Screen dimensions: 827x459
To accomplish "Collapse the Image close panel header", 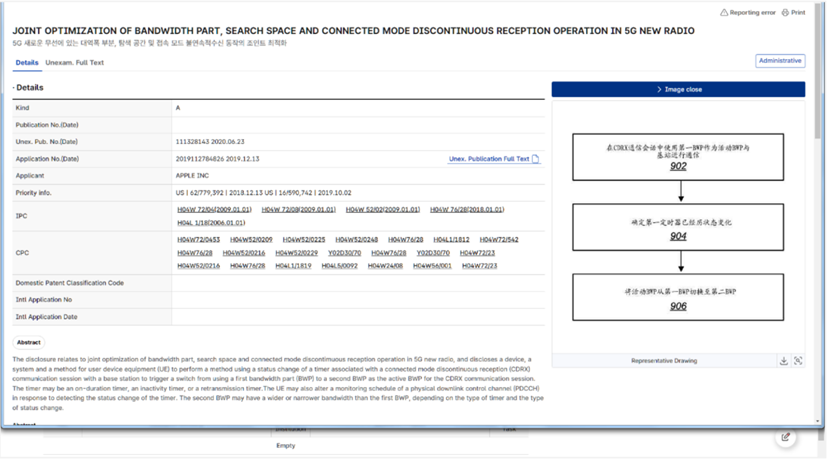I will (678, 89).
